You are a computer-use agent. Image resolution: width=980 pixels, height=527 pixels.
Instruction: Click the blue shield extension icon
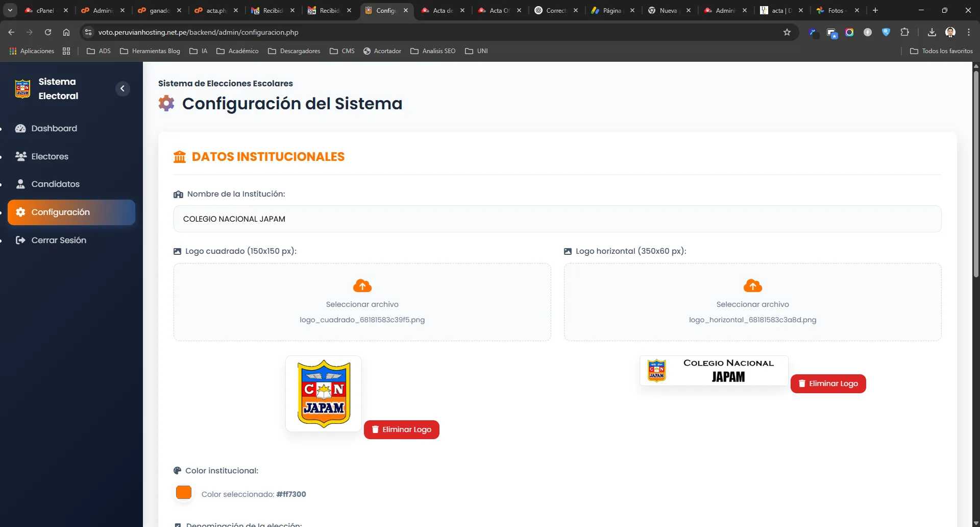886,32
